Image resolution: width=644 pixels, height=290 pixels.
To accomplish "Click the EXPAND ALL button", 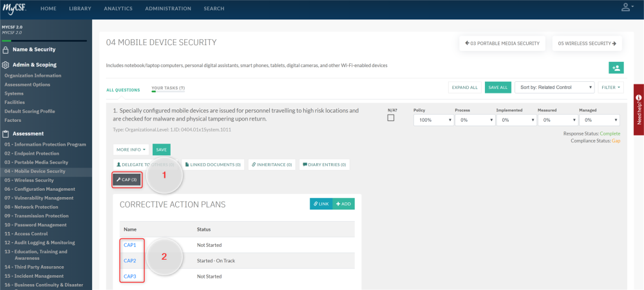I will click(x=465, y=87).
